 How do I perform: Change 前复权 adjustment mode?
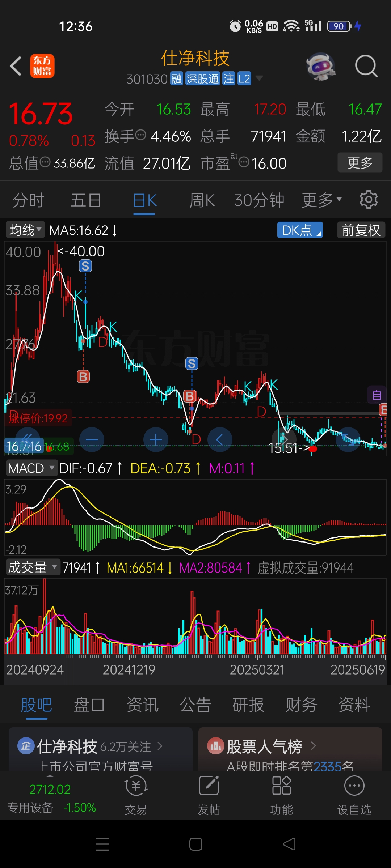click(x=361, y=230)
